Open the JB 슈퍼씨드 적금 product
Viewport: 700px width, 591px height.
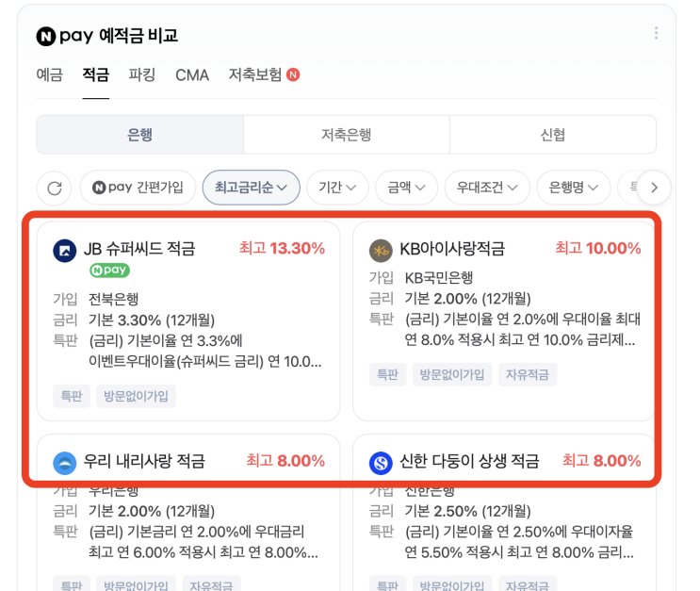tap(139, 249)
